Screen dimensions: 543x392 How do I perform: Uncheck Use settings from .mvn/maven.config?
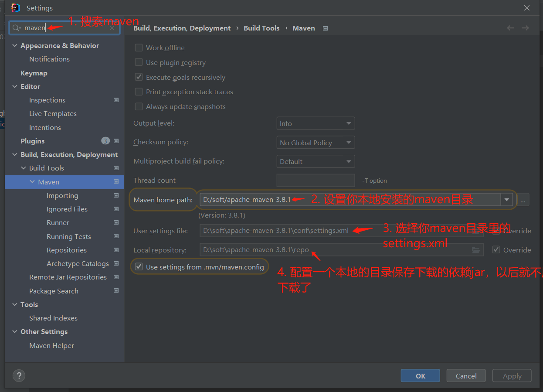coord(139,267)
